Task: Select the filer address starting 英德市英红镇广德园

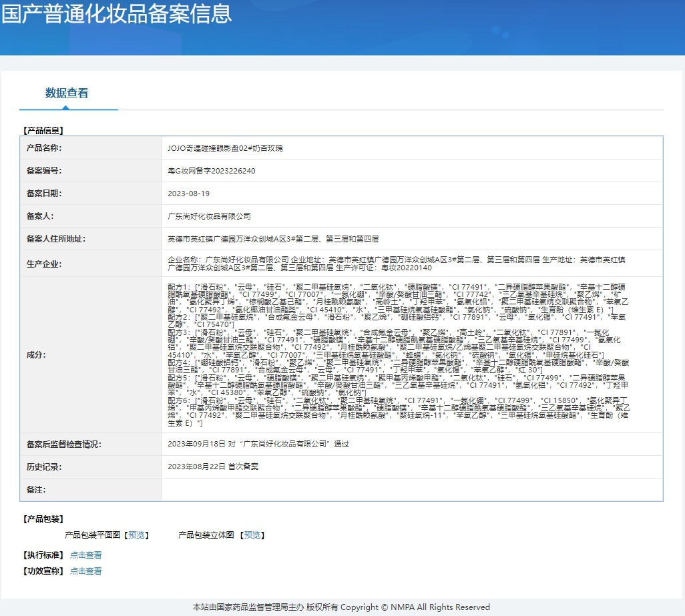Action: 273,239
